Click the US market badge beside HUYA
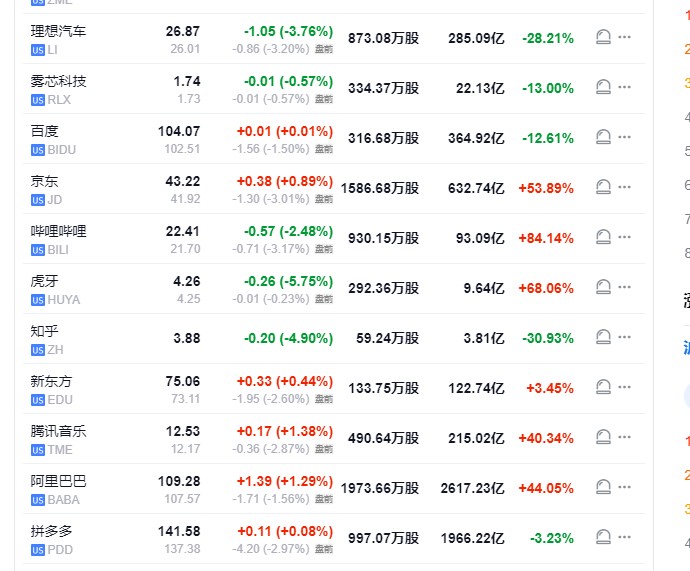This screenshot has height=571, width=690. click(38, 299)
